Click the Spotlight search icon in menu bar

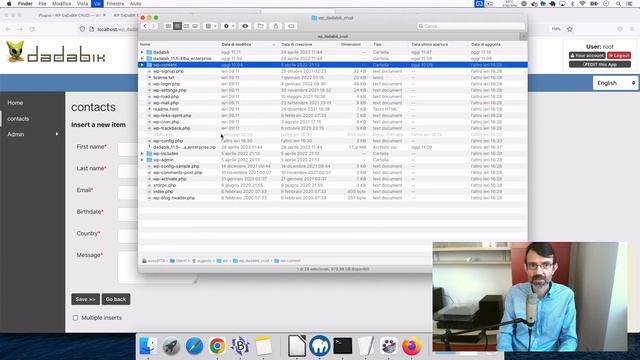(619, 4)
